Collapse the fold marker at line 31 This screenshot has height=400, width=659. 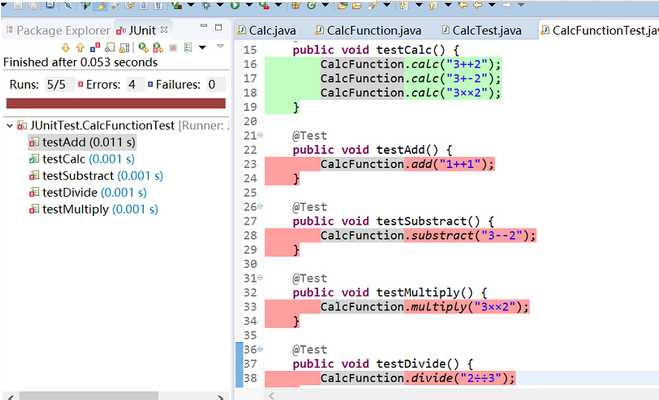coord(260,277)
